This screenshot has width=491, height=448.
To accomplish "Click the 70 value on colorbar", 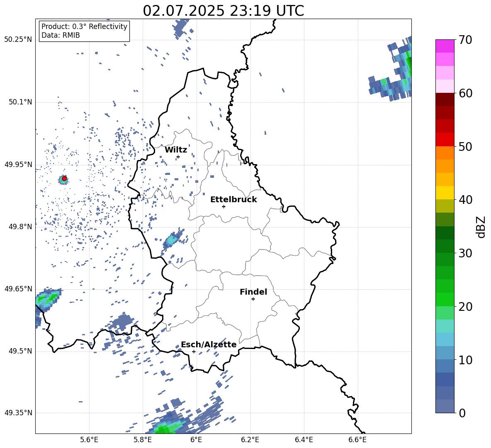I will [x=465, y=40].
